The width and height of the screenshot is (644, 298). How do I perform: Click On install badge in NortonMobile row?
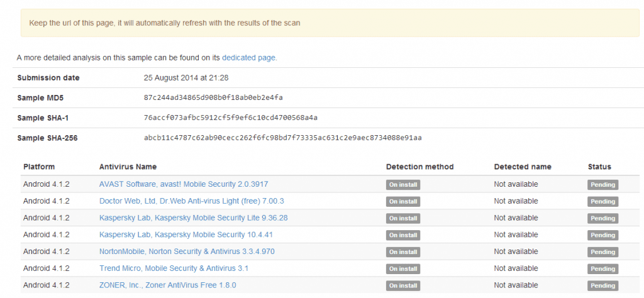point(403,252)
